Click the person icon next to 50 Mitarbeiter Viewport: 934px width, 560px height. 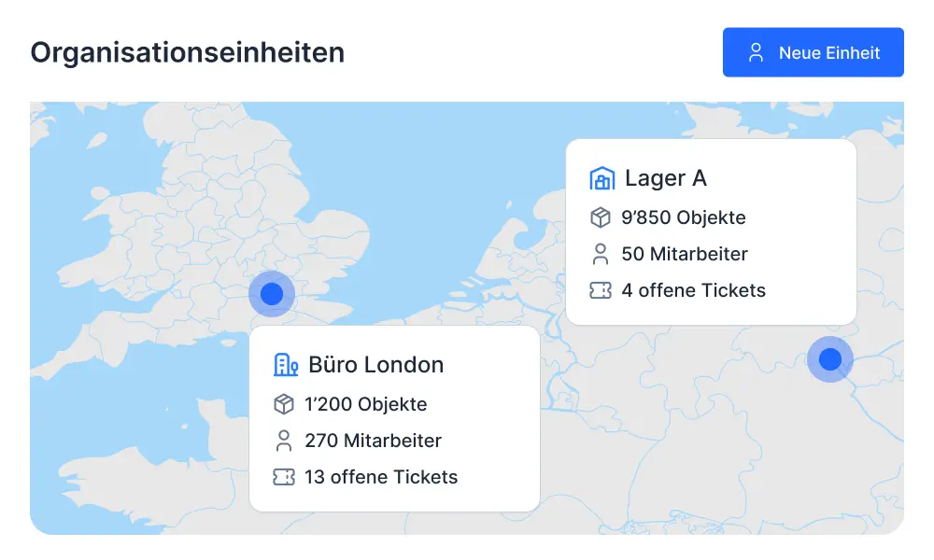click(601, 254)
